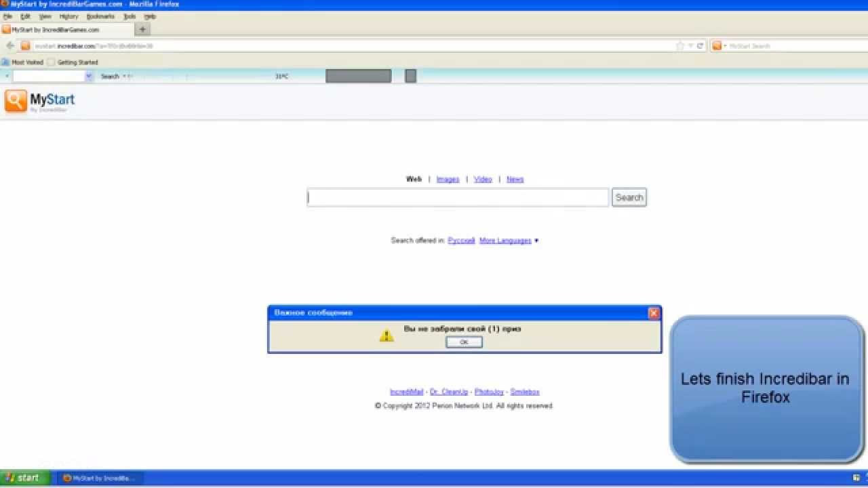Open the Windows start menu

click(25, 478)
